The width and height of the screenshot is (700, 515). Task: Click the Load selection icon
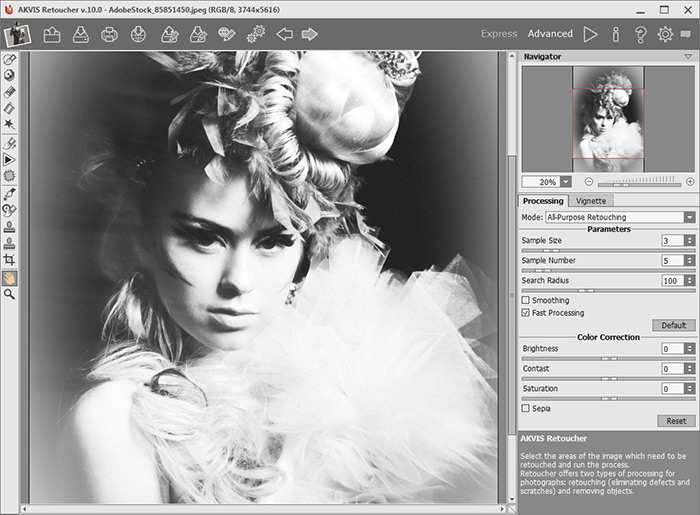[170, 34]
